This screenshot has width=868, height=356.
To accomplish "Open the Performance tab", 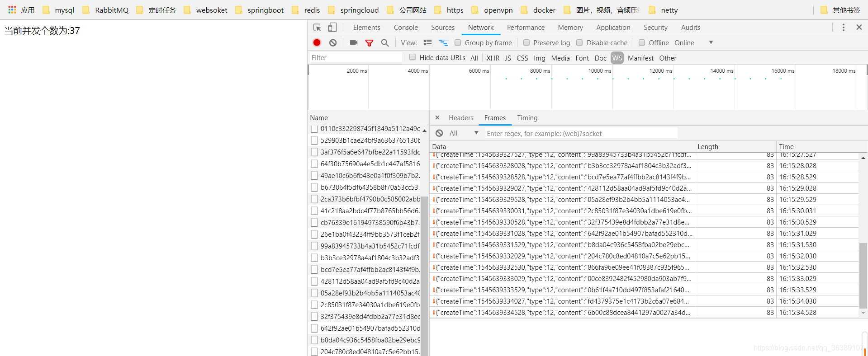I will [526, 28].
